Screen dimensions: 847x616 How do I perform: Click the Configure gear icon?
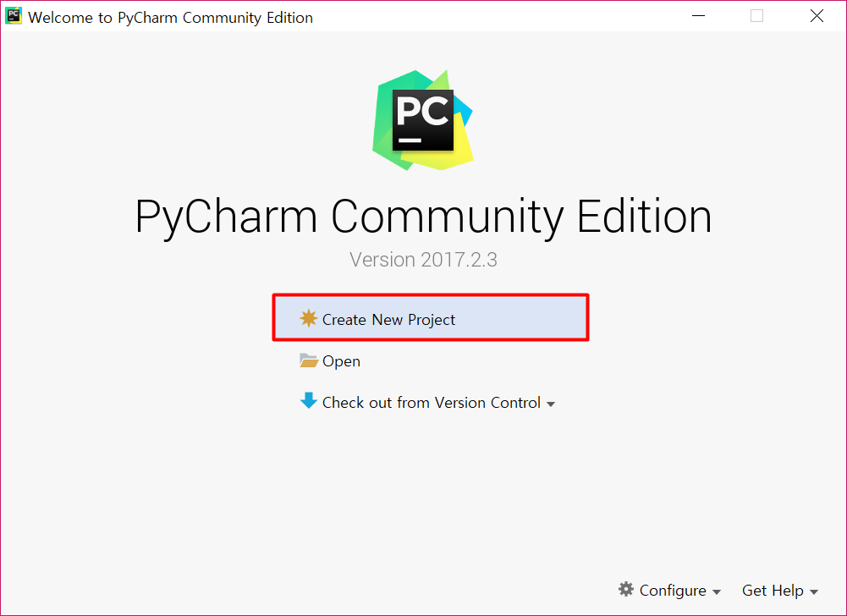pyautogui.click(x=626, y=589)
